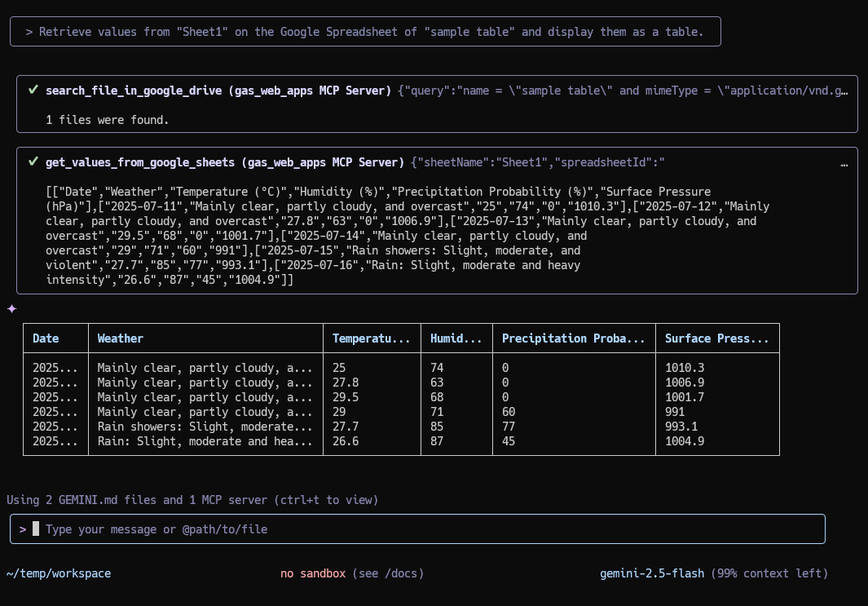This screenshot has height=606, width=868.
Task: Click temperature value 27.7
Action: (x=346, y=427)
